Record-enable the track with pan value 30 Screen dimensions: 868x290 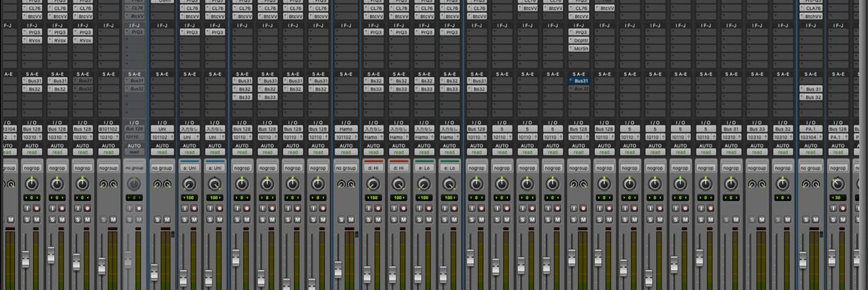coord(841,208)
